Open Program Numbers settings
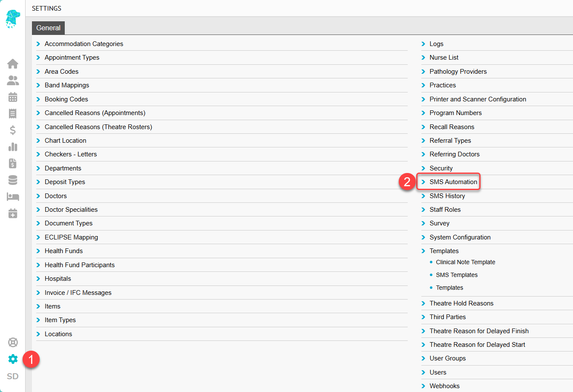The image size is (573, 392). [455, 113]
